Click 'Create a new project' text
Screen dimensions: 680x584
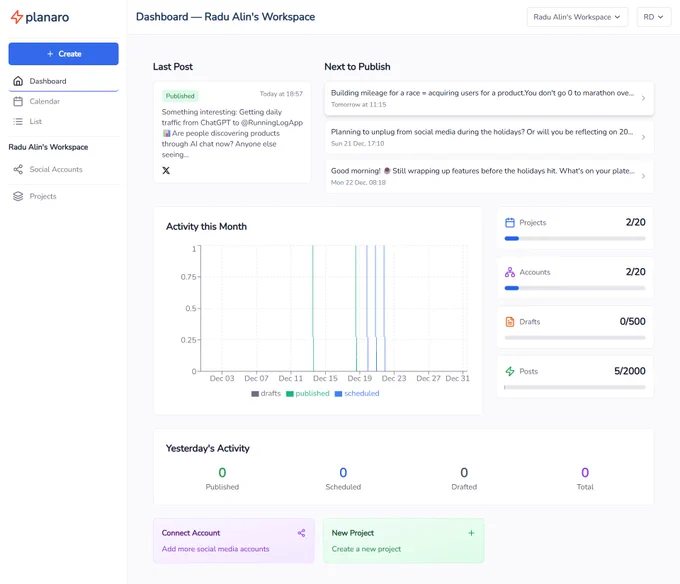[x=366, y=549]
